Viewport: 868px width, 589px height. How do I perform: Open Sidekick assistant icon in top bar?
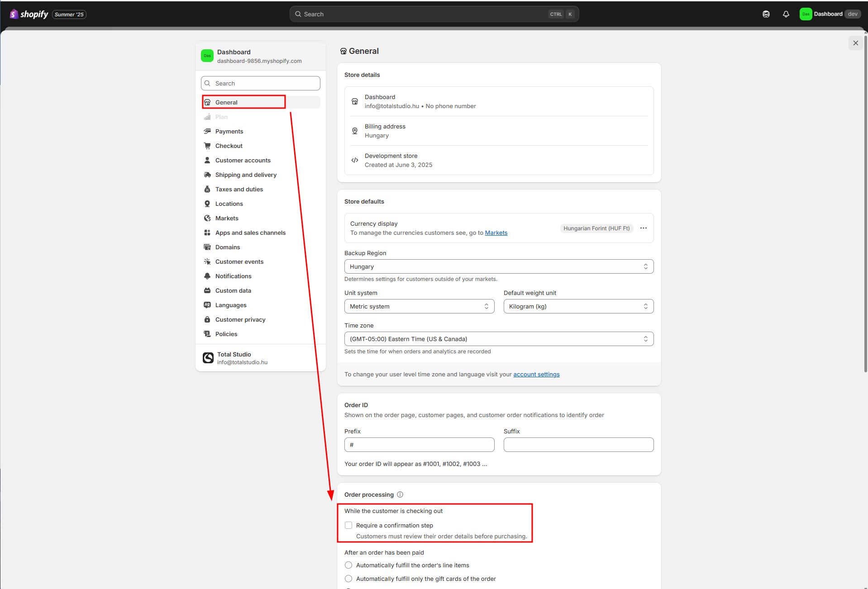click(766, 14)
